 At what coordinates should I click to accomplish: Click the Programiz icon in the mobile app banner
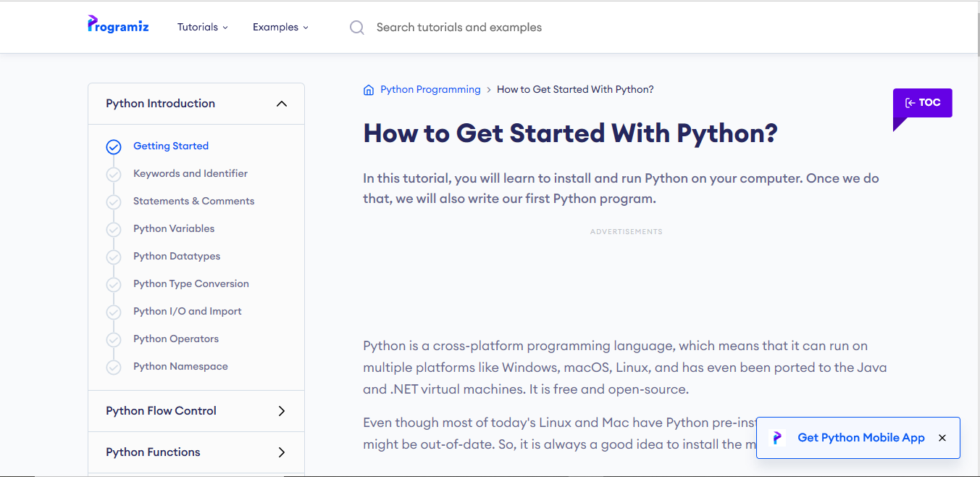click(776, 437)
